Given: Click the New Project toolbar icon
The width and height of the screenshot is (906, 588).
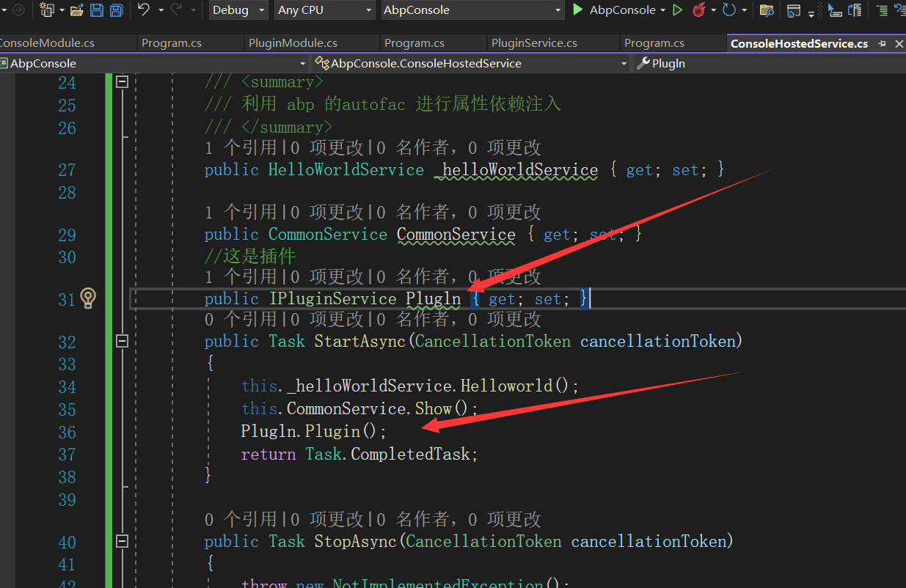Looking at the screenshot, I should [x=47, y=10].
